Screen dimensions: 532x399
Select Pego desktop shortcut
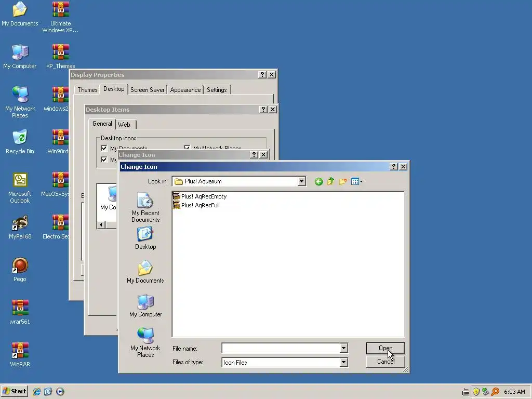[x=20, y=270]
